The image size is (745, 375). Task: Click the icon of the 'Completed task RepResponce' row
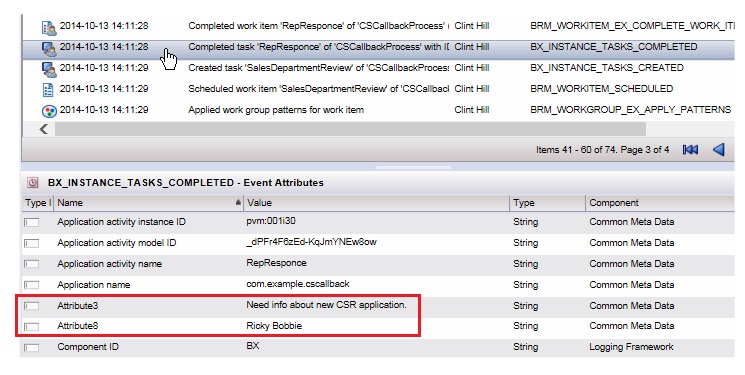pos(48,48)
